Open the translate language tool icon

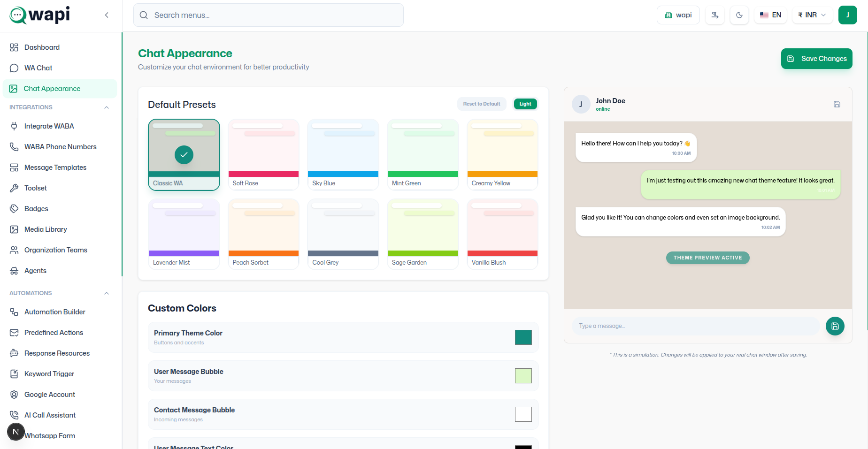click(715, 15)
